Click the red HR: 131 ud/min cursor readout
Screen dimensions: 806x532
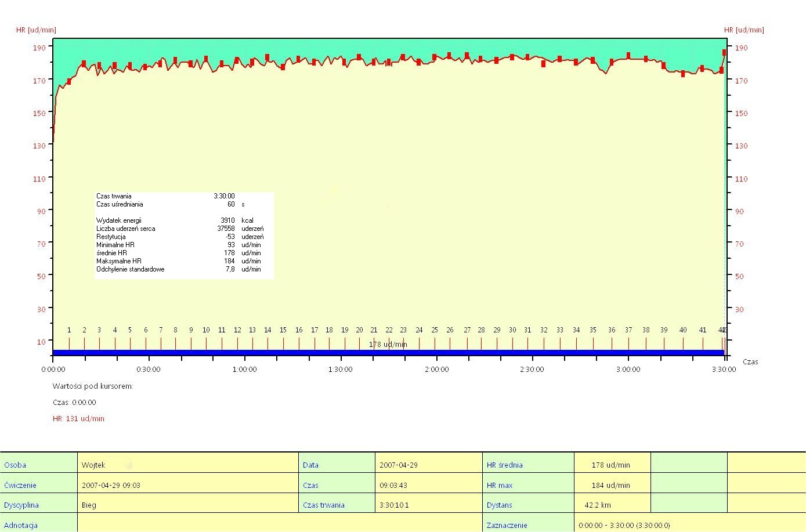78,418
